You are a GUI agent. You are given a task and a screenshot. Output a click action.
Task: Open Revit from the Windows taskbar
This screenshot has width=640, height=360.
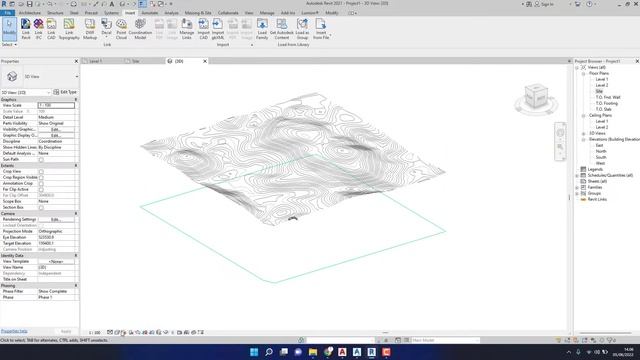371,352
